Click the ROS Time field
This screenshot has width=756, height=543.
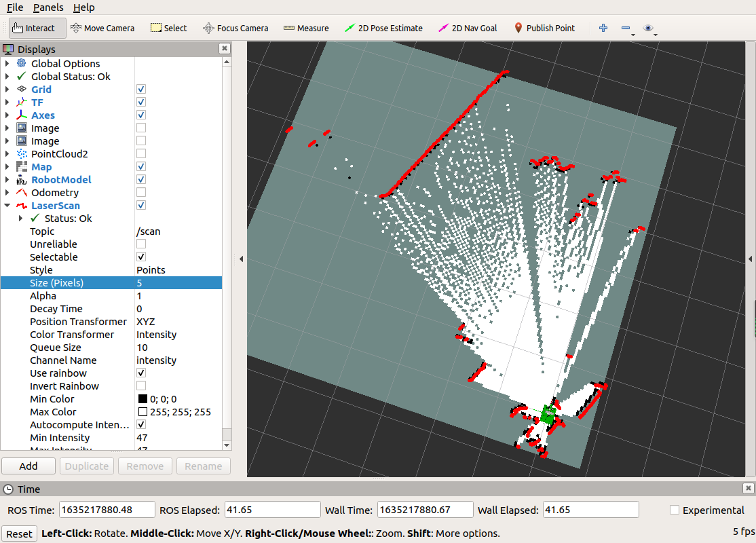[x=107, y=510]
